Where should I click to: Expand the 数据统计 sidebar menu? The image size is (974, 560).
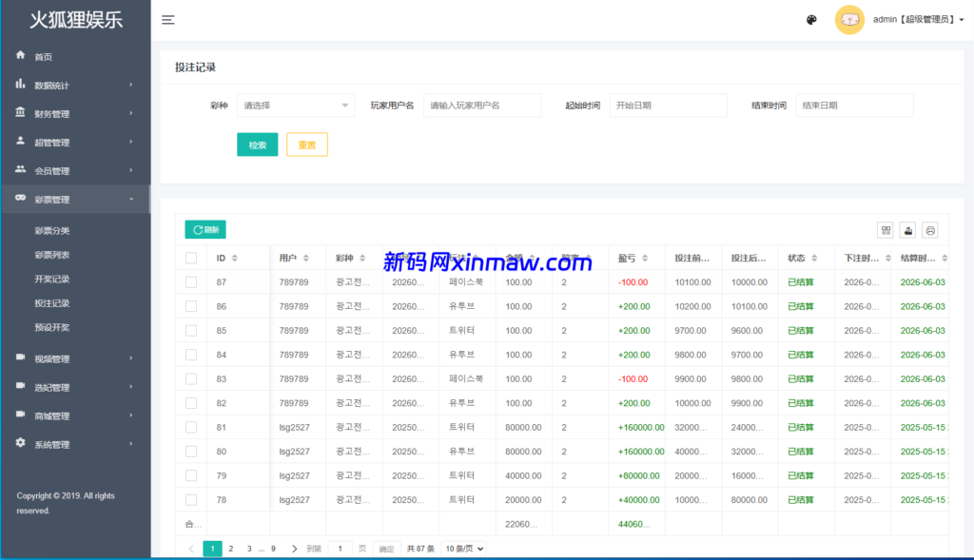pos(76,85)
